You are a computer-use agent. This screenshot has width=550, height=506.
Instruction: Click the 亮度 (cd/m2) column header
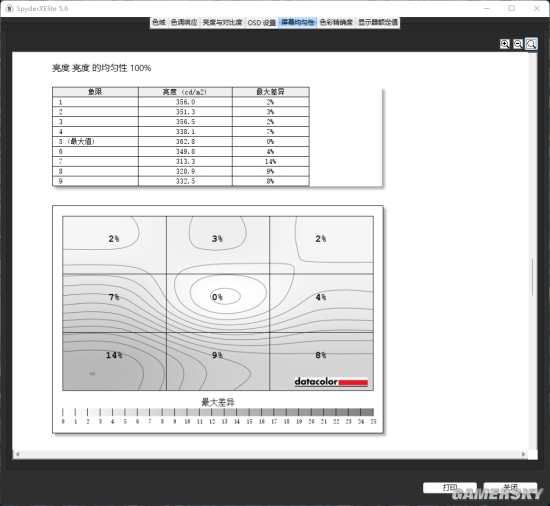pyautogui.click(x=185, y=92)
